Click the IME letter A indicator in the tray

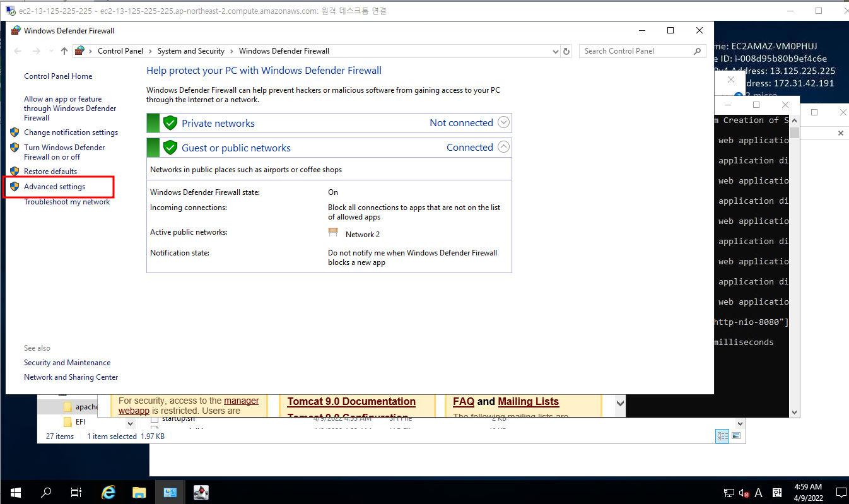click(759, 493)
